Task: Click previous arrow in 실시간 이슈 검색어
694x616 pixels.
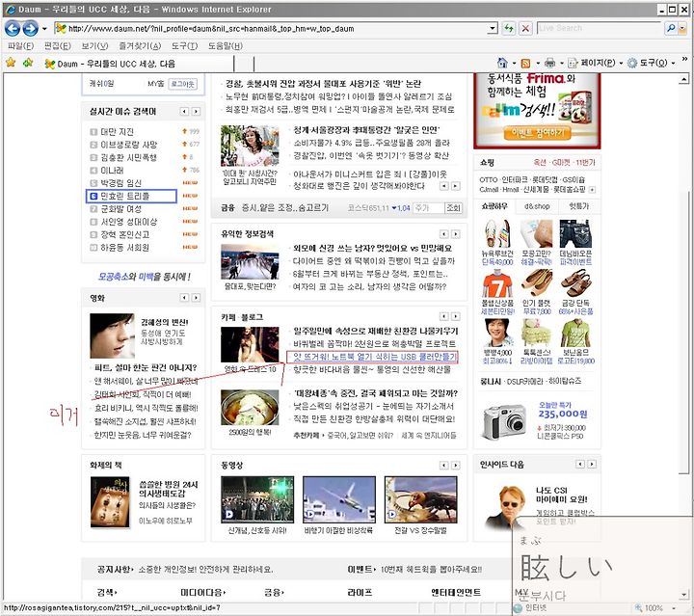Action: [x=184, y=112]
